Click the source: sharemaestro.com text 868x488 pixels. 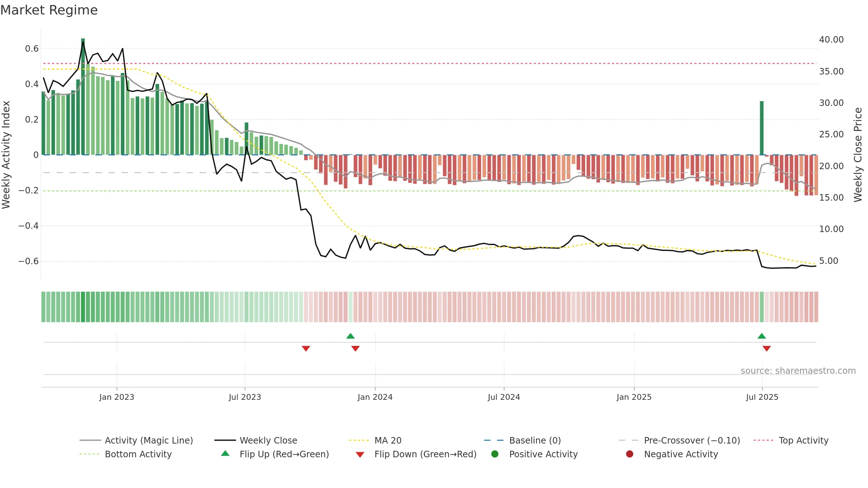coord(798,371)
